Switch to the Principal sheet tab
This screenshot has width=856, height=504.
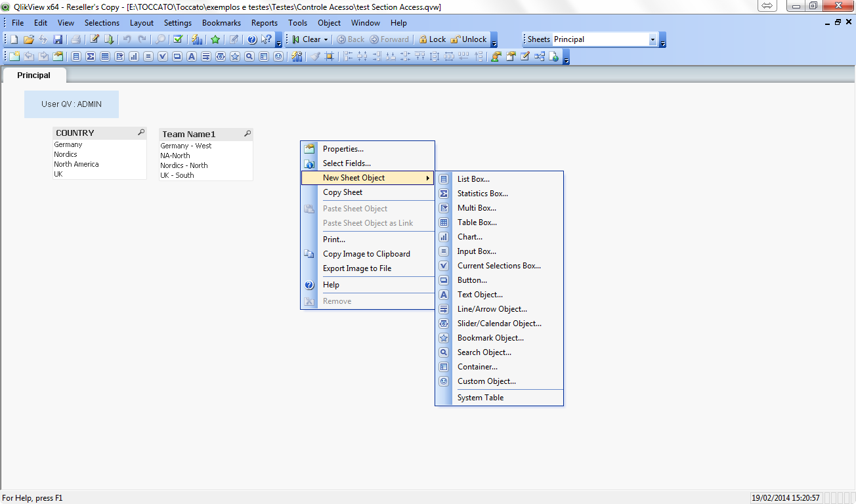coord(33,75)
